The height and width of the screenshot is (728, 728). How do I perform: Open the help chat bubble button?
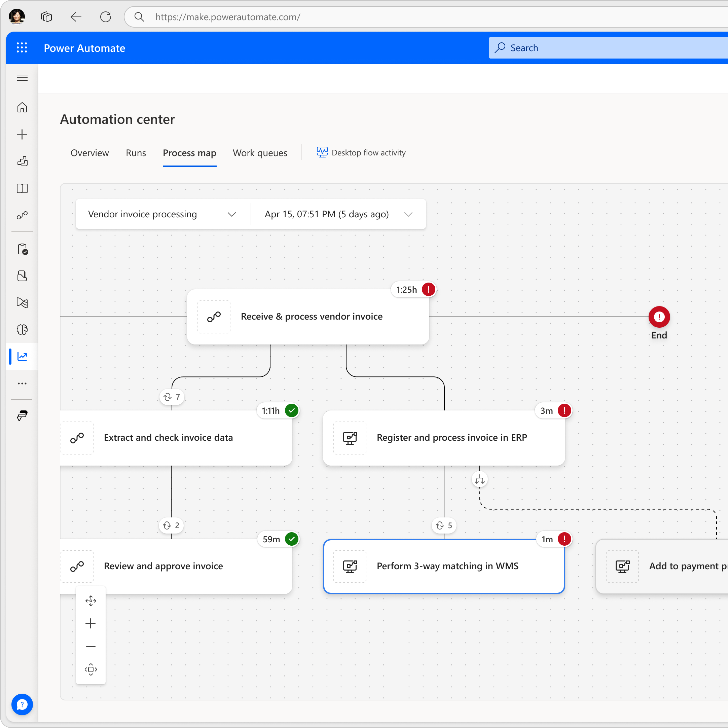22,704
